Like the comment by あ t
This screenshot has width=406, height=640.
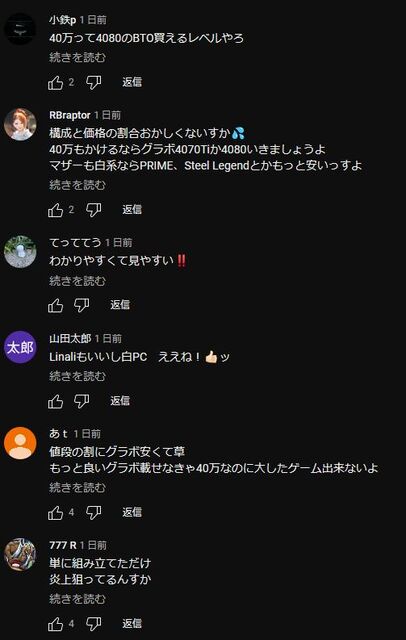point(56,512)
